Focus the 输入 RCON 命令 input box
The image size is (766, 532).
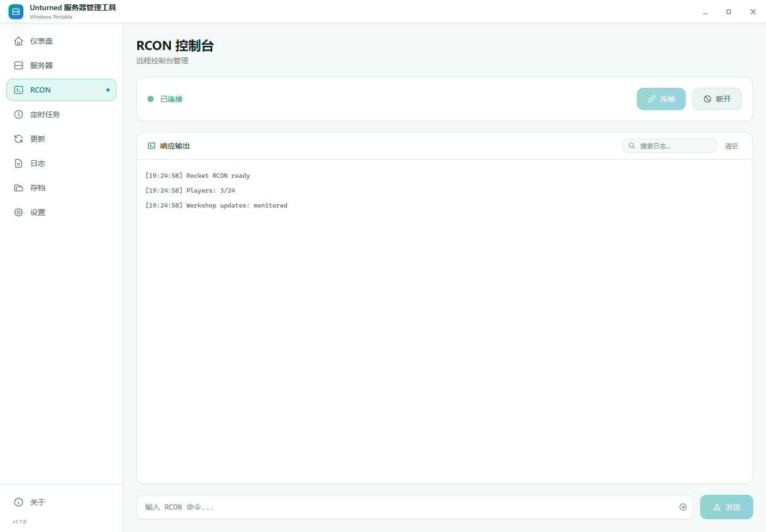pyautogui.click(x=415, y=507)
